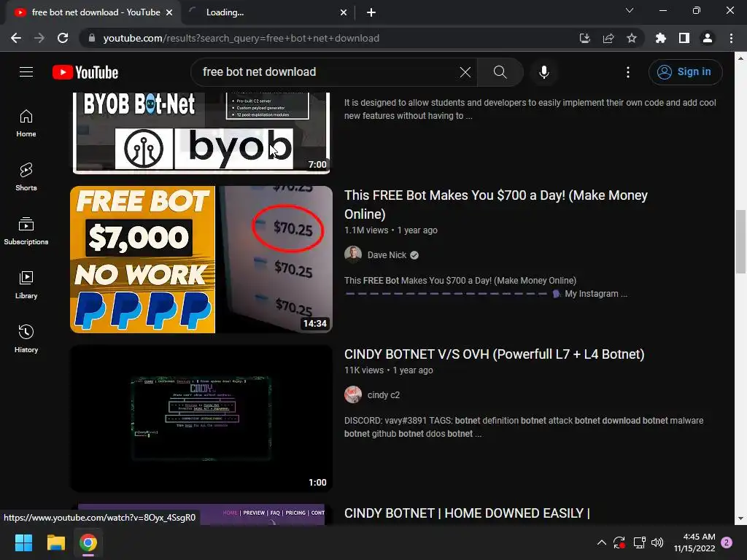
Task: Click the page vertical scrollbar thumb
Action: [x=741, y=241]
